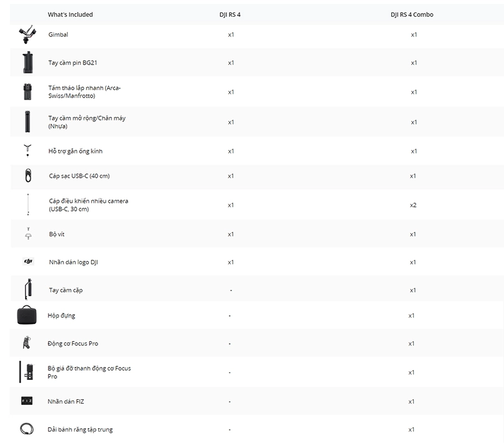Click the Focus Pro motor icon
This screenshot has height=444, width=504.
pos(27,343)
